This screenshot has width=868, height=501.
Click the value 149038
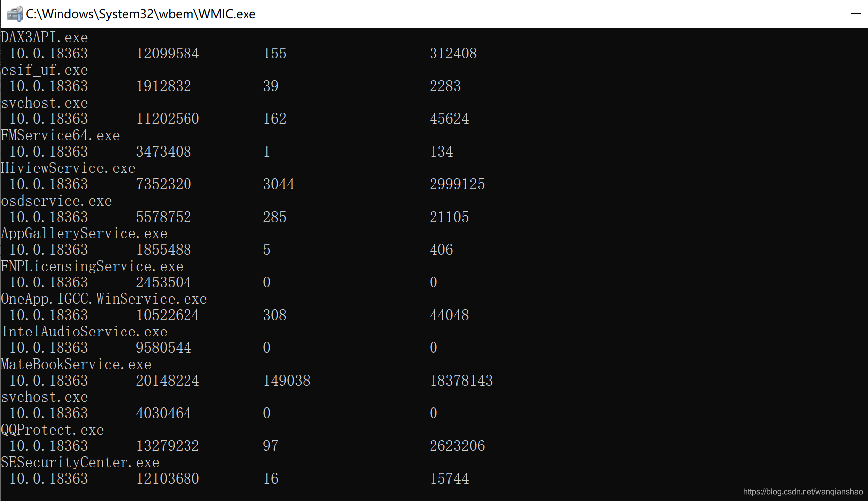click(287, 381)
